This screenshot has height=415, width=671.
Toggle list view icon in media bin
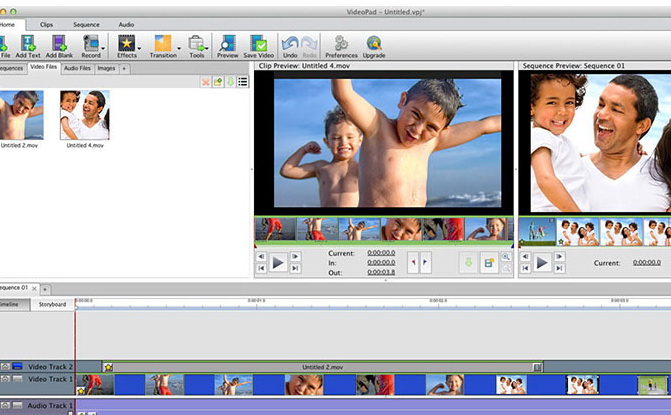click(242, 81)
